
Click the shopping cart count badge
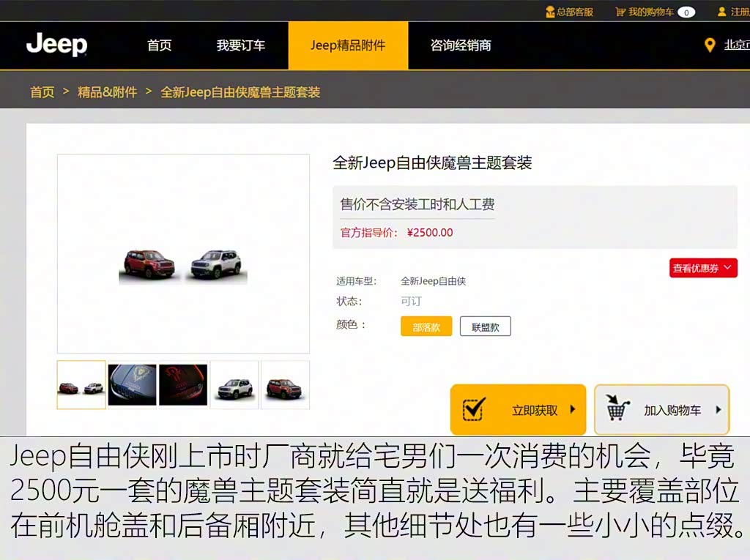coord(686,12)
